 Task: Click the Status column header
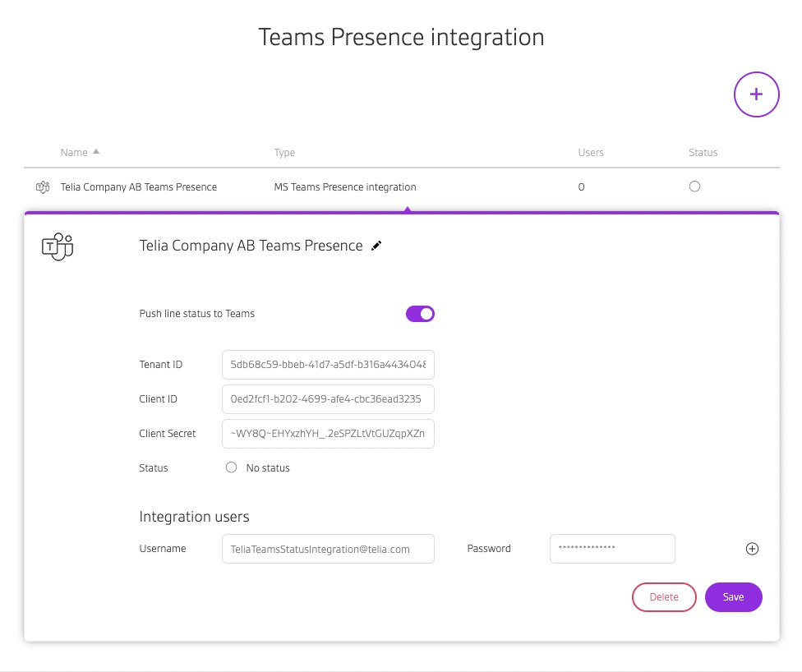(x=703, y=153)
